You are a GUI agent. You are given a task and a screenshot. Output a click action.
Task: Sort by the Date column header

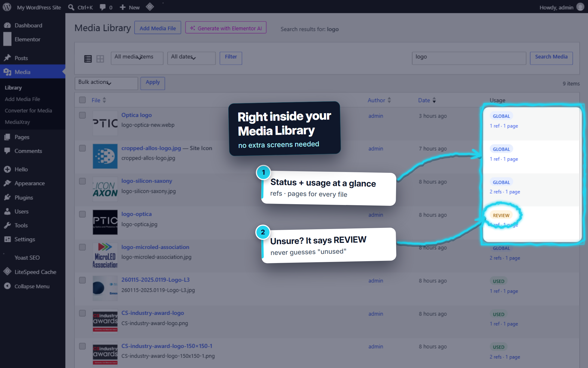pyautogui.click(x=427, y=100)
